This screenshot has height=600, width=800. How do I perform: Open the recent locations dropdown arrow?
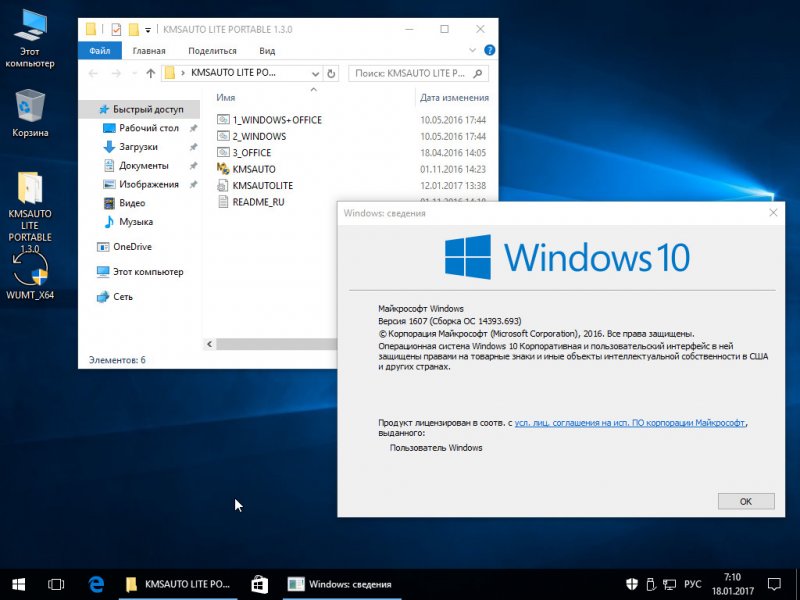click(135, 73)
